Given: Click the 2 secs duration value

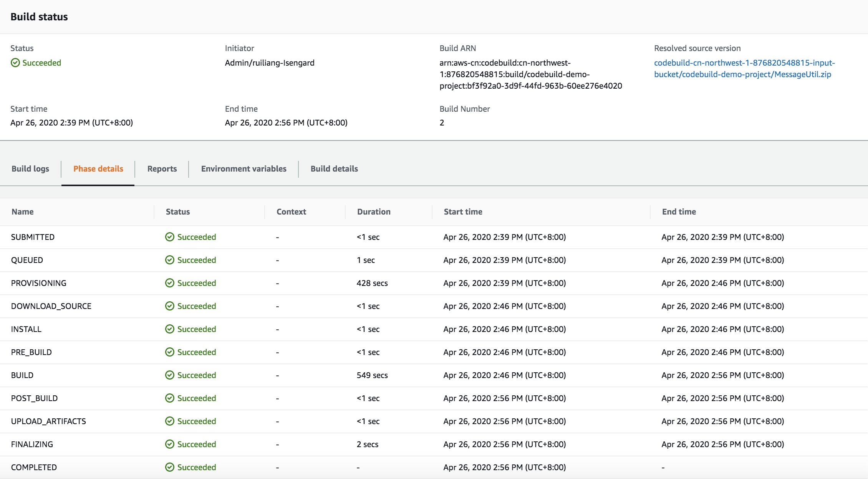Looking at the screenshot, I should (368, 444).
